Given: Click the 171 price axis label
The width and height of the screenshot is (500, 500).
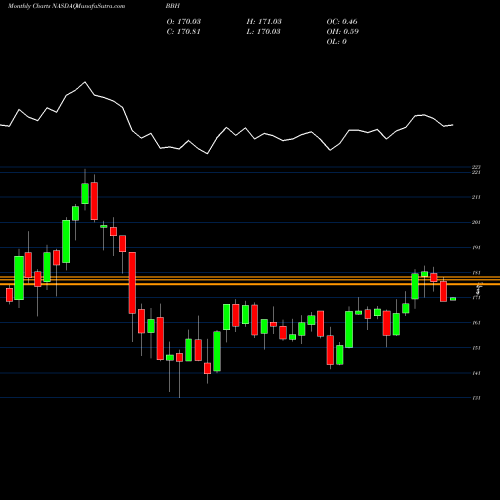Looking at the screenshot, I should [476, 297].
